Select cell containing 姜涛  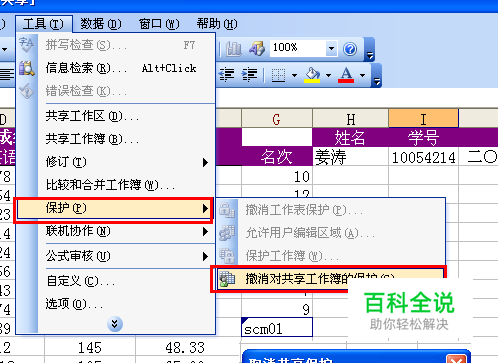350,157
